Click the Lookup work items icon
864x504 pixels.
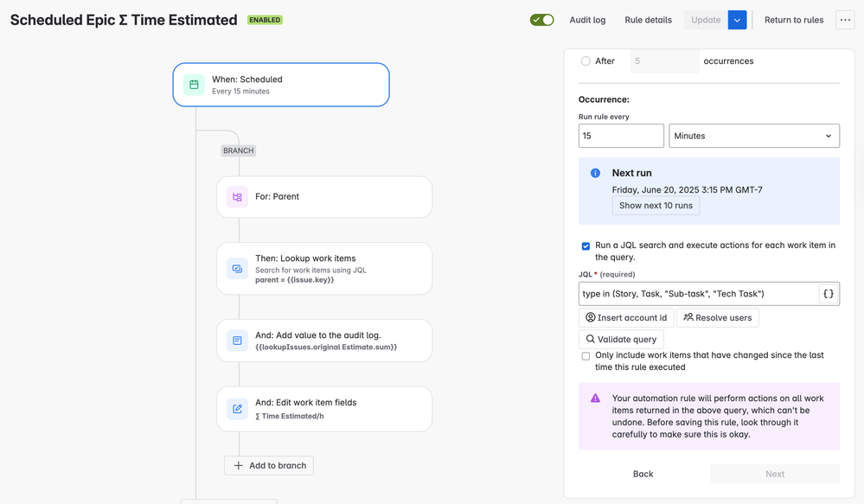click(237, 269)
